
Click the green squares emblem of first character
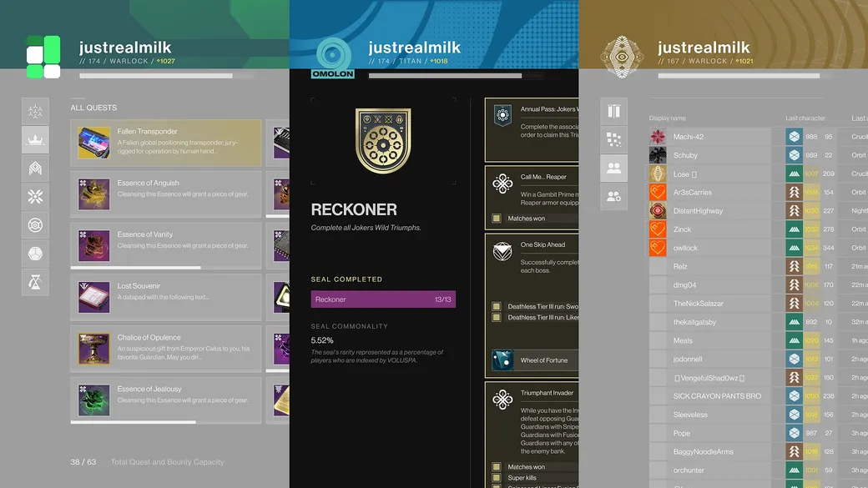point(43,57)
